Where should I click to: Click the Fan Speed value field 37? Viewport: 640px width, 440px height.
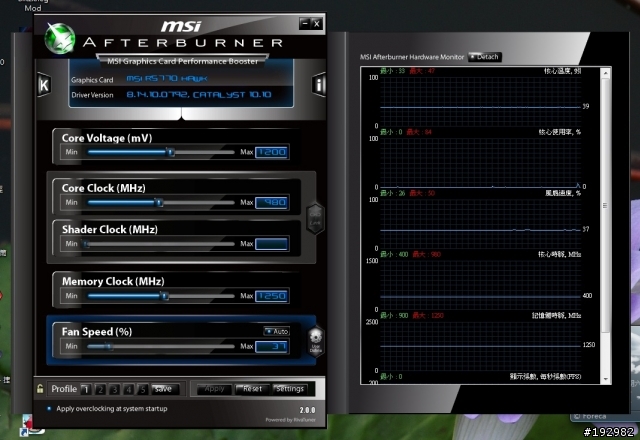pyautogui.click(x=272, y=347)
